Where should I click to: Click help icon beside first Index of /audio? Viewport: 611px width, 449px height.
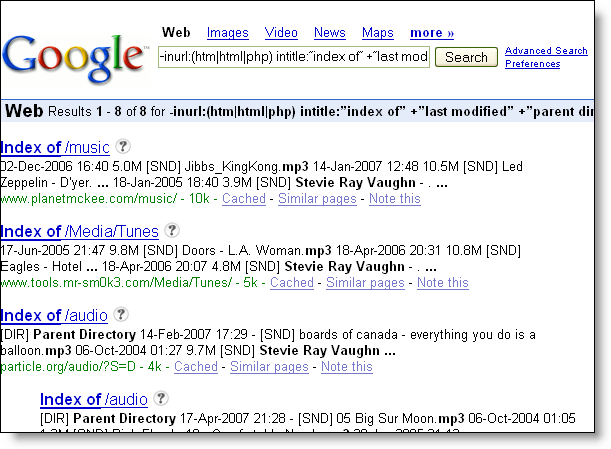122,315
